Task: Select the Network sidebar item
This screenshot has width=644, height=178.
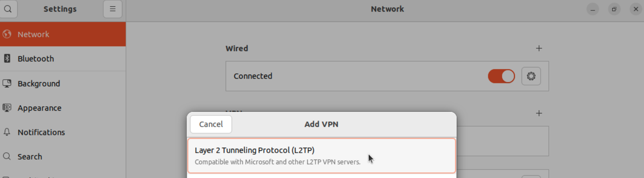Action: 34,34
